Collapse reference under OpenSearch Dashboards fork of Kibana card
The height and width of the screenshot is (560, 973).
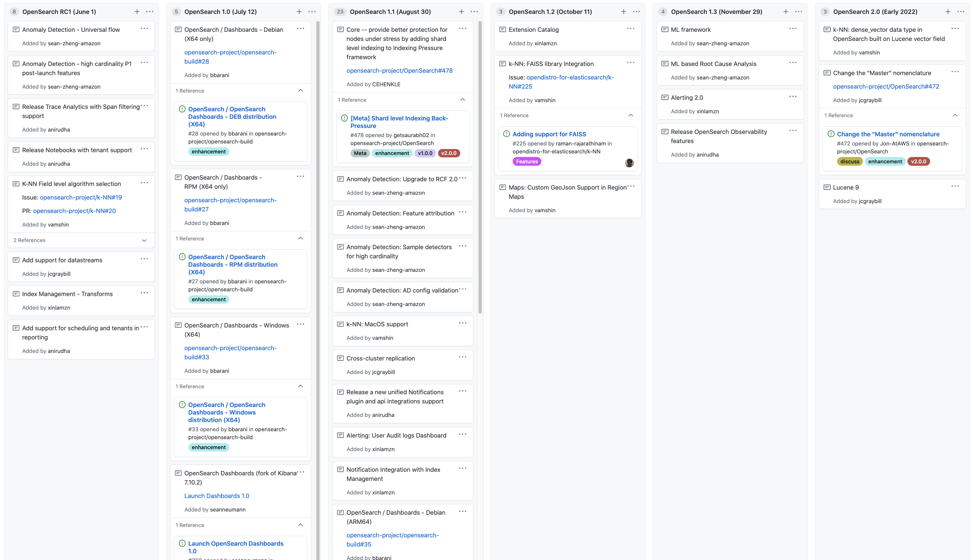[300, 525]
